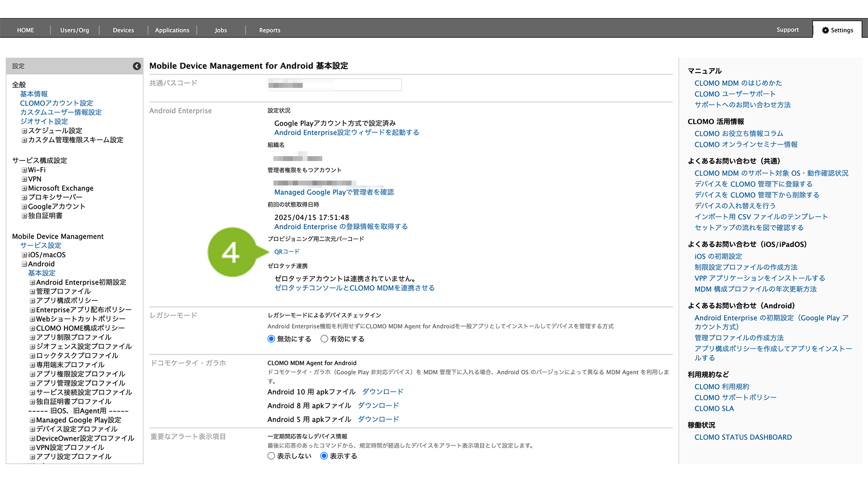868x488 pixels.
Task: Expand DeviceOwner設定プロファイル node
Action: coord(32,439)
